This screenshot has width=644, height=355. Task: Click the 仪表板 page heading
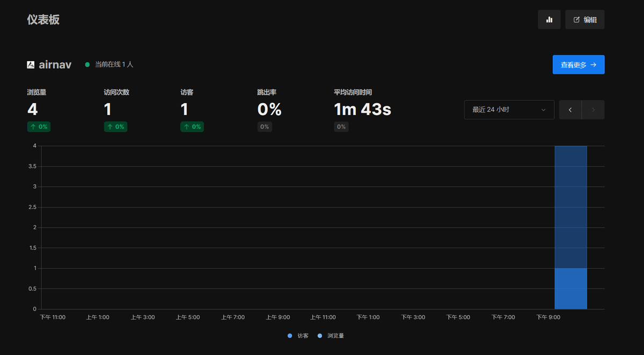43,20
